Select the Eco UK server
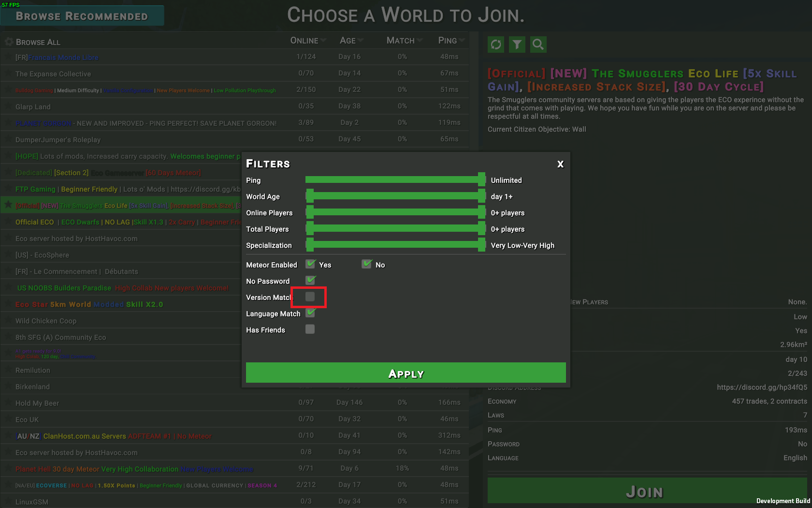Viewport: 812px width, 508px height. click(x=235, y=419)
